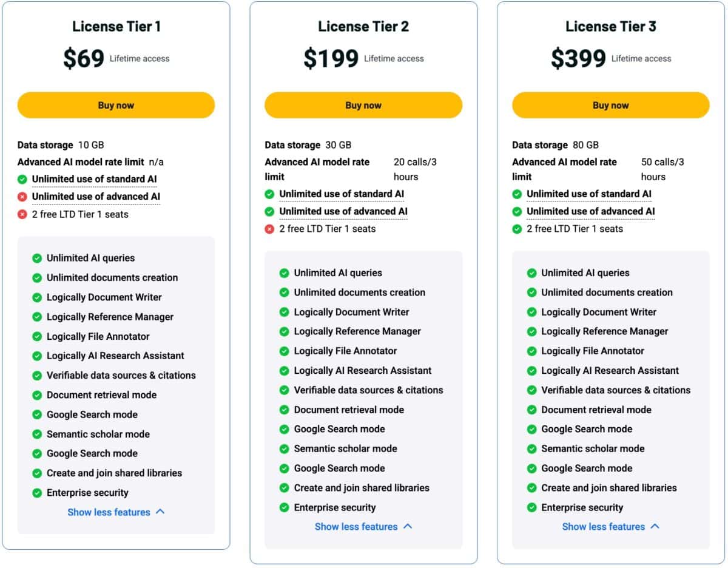Collapse License Tier 3 Show less features

click(610, 527)
